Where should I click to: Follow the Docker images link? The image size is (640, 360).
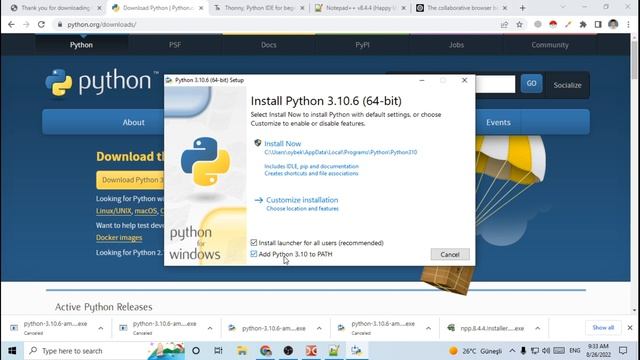tap(119, 238)
